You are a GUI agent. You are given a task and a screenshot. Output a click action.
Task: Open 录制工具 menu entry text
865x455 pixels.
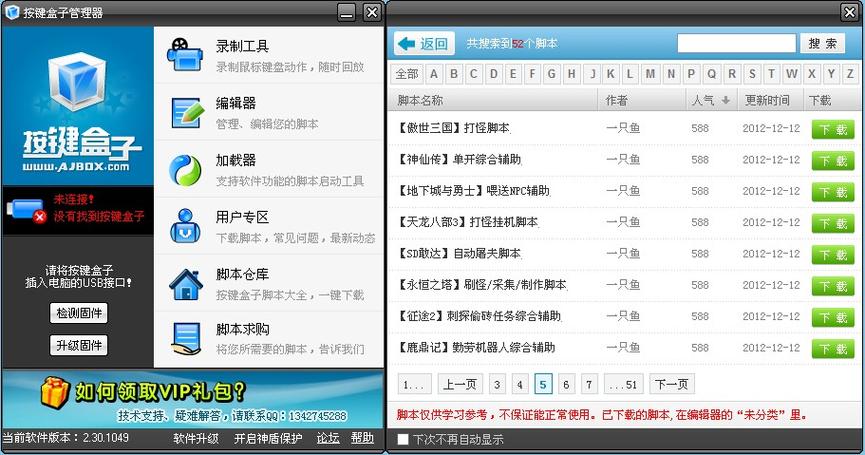pos(242,46)
